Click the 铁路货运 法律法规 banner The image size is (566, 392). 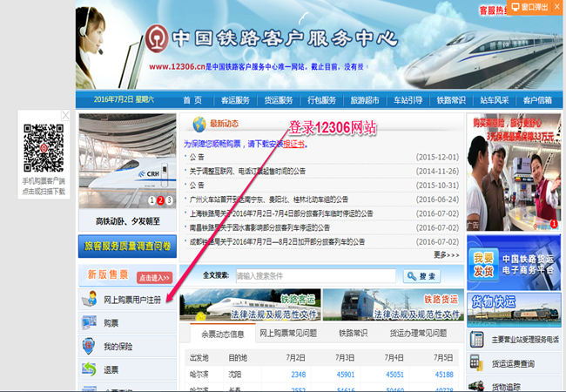pyautogui.click(x=393, y=305)
